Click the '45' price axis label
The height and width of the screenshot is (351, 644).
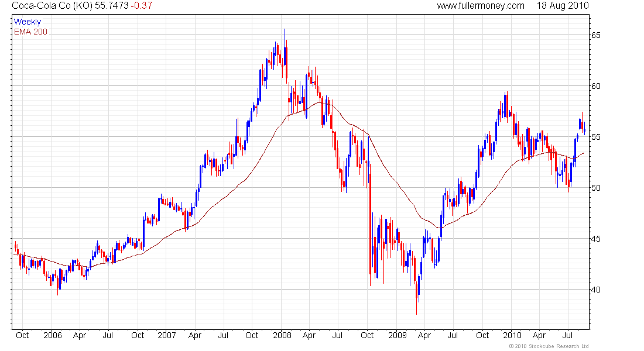pos(595,239)
